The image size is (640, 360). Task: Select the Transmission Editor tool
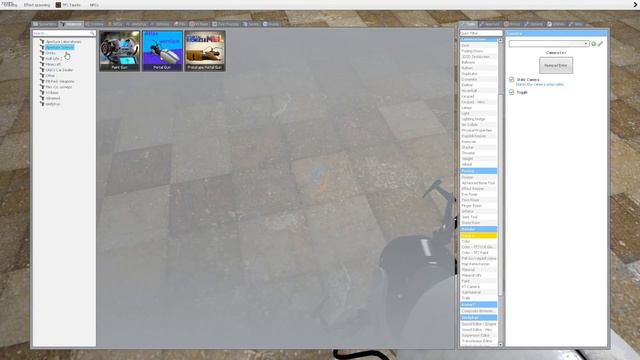click(478, 341)
